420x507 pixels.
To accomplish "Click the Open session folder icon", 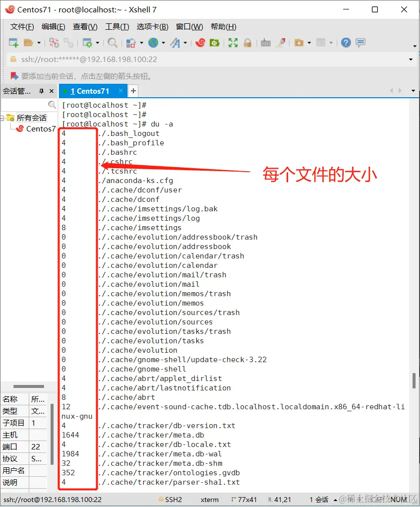I will pos(28,42).
